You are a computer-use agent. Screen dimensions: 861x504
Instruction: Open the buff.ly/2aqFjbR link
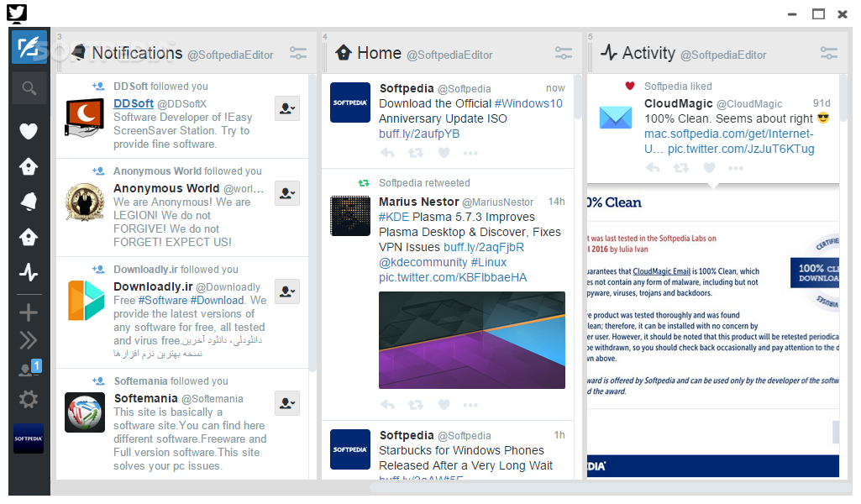484,248
